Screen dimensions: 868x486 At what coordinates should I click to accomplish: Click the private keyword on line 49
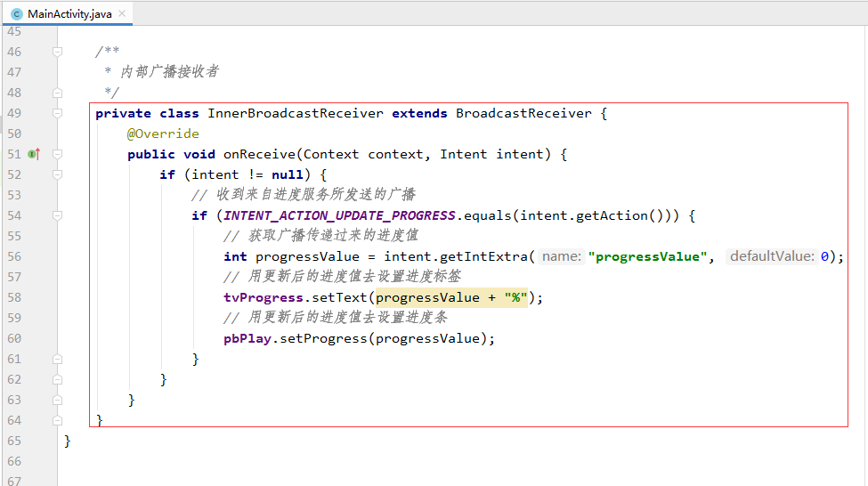[x=123, y=113]
